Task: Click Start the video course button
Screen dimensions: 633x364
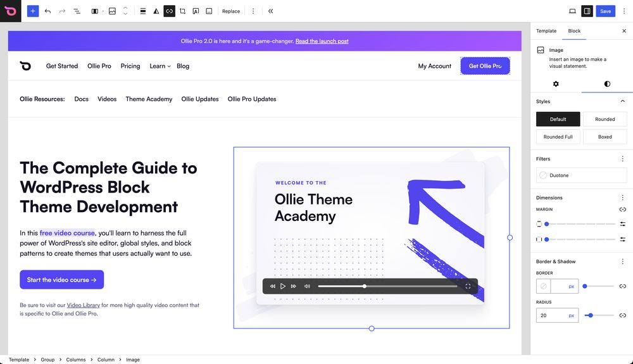Action: click(x=62, y=280)
